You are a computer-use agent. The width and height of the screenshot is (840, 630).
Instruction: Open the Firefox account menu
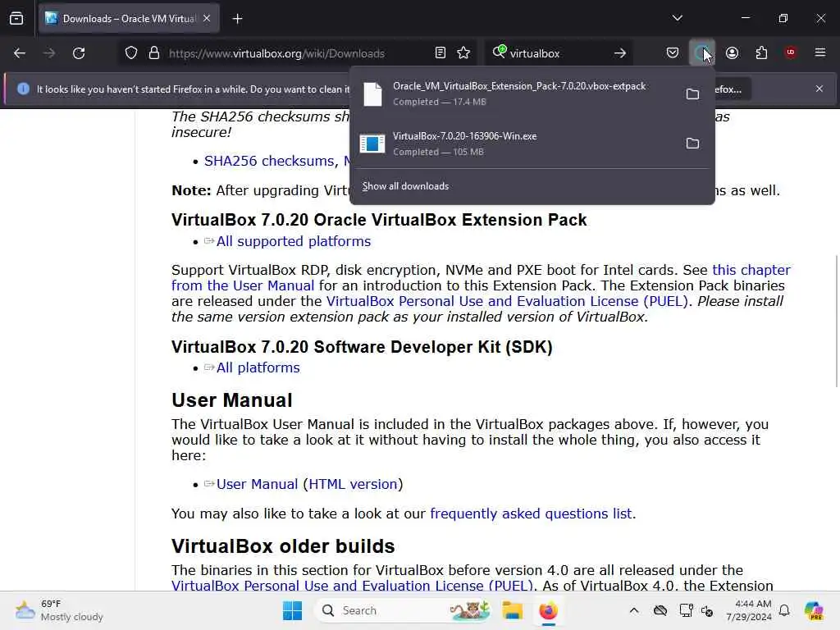[x=732, y=53]
